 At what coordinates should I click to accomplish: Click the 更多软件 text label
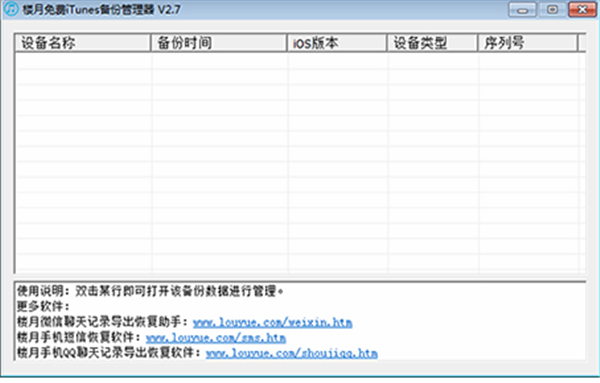(x=43, y=306)
